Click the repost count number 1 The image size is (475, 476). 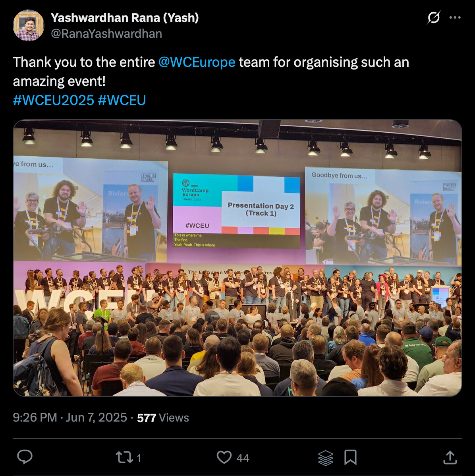(x=139, y=458)
